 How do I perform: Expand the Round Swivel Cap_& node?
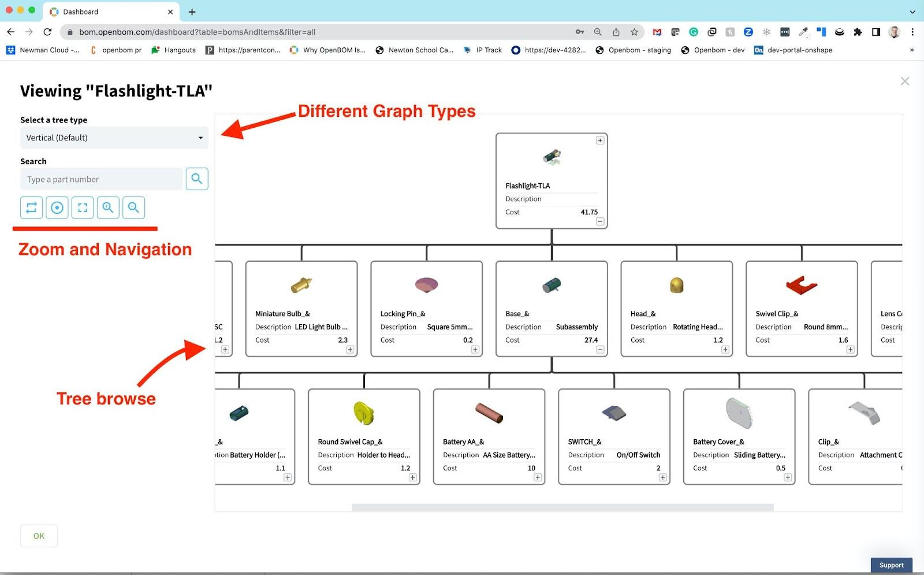[412, 477]
